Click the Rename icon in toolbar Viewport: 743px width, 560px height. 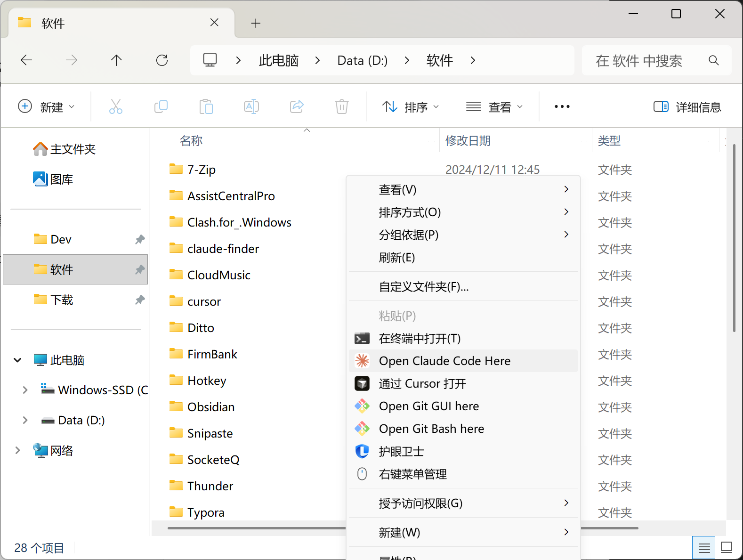click(x=251, y=106)
